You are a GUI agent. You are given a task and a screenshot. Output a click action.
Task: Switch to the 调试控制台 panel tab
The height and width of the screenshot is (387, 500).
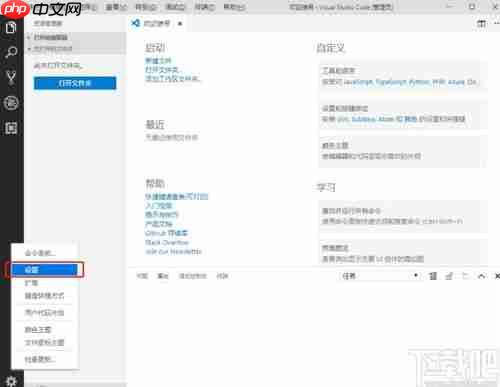click(x=193, y=276)
